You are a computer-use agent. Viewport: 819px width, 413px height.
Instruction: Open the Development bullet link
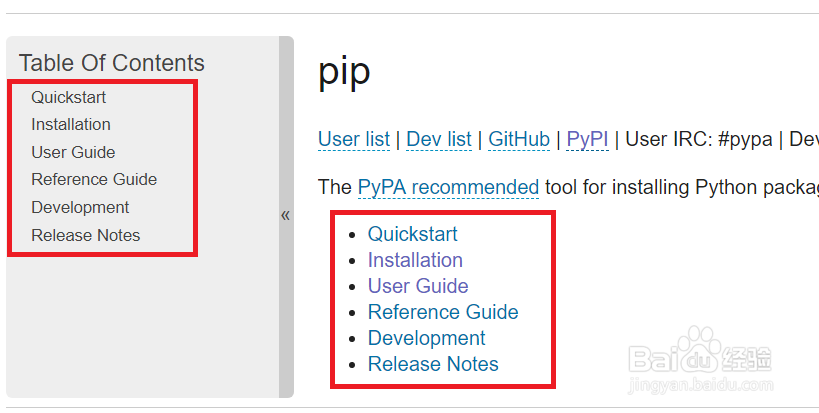[426, 338]
